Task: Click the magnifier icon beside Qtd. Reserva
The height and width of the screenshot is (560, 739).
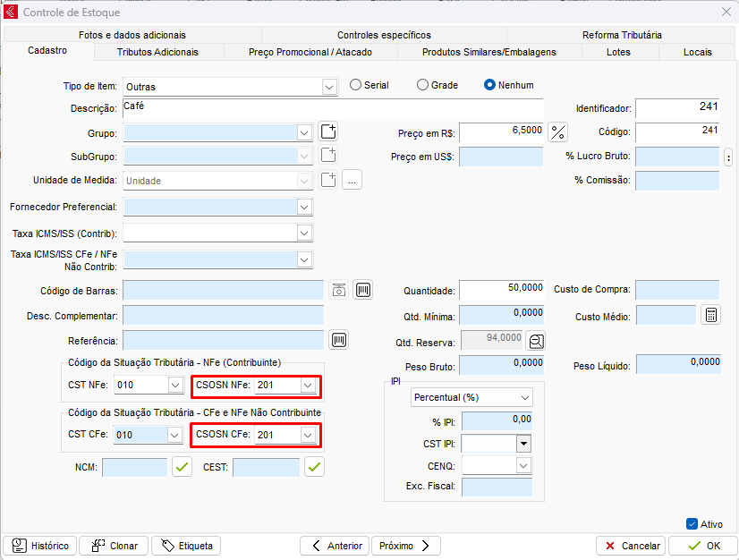Action: [536, 341]
